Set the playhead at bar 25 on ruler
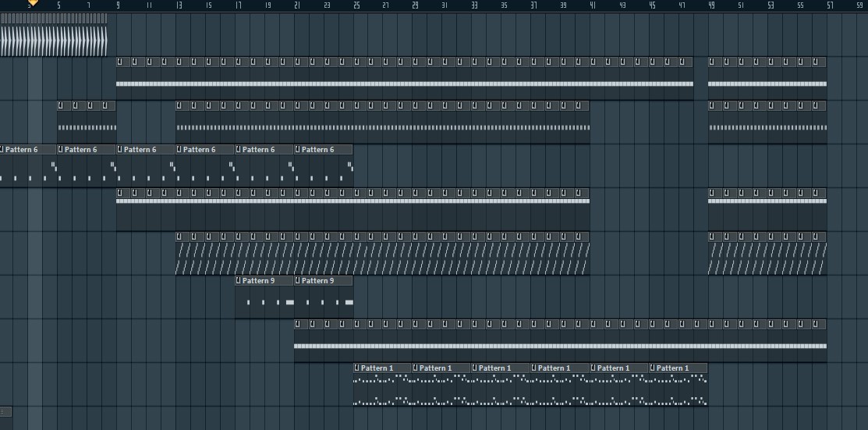This screenshot has height=430, width=868. click(x=356, y=5)
